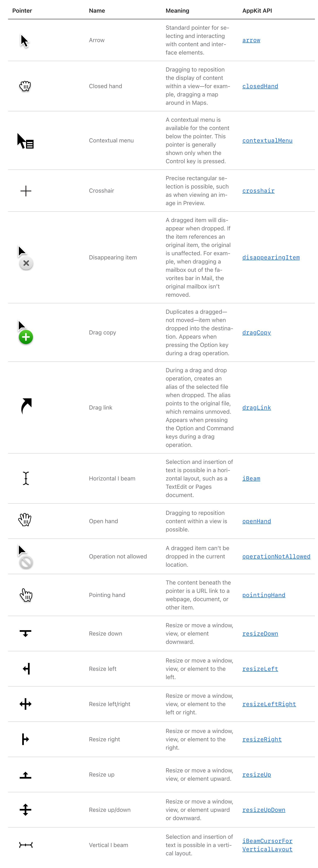Screen dimensions: 318x868
Task: Click the Horizontal I beam icon
Action: 26,478
